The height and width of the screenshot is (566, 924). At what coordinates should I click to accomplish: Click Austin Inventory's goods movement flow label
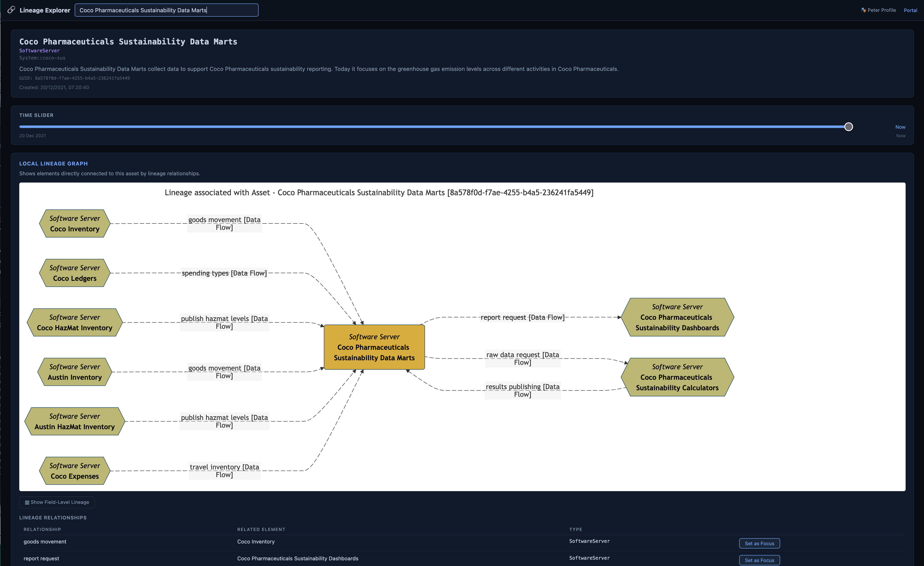224,372
